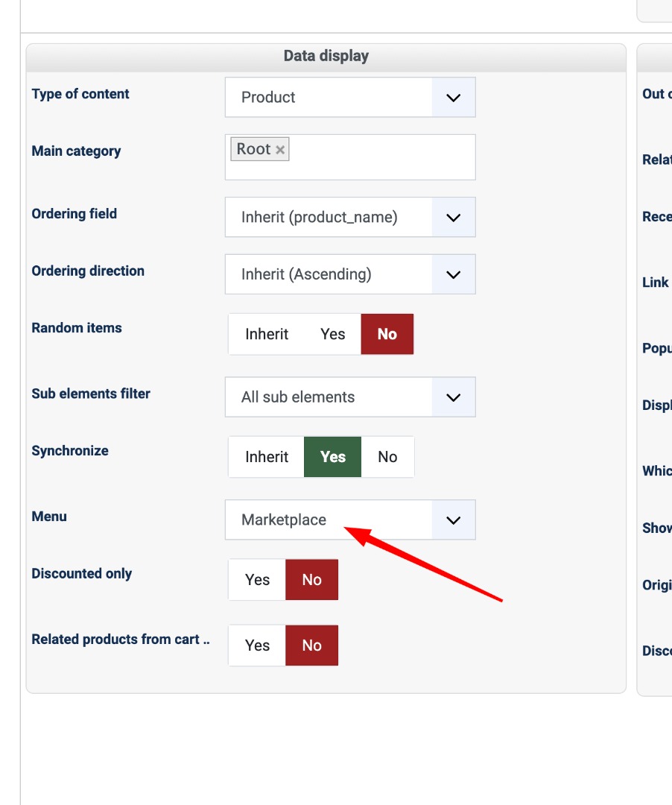Select No for Discounted only
The image size is (672, 805).
click(x=311, y=580)
